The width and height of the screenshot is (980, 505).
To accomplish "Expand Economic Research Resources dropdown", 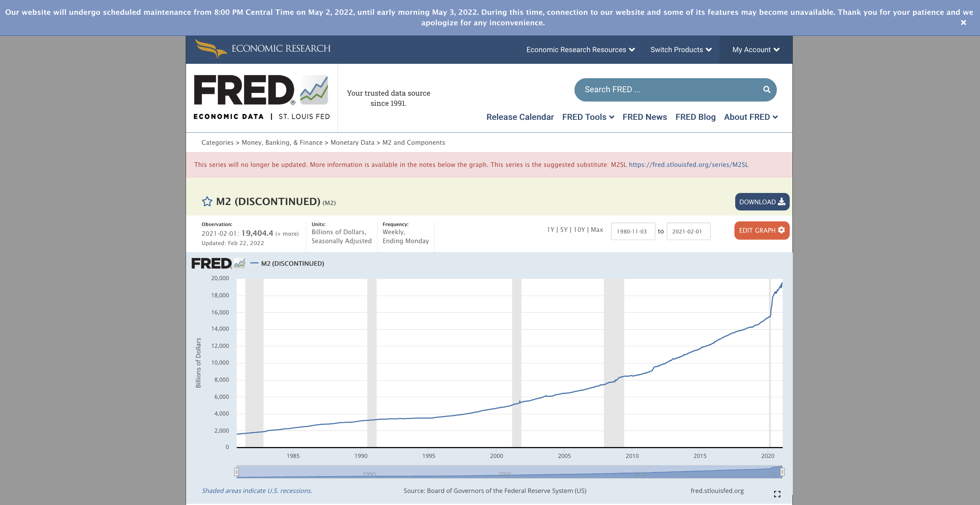I will tap(580, 50).
